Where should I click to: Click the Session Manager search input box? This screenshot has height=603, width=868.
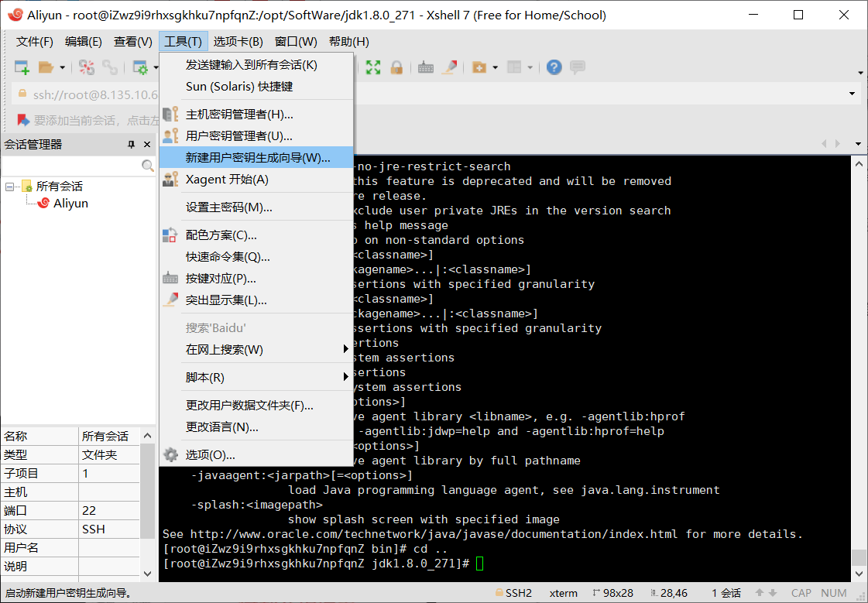pos(71,166)
